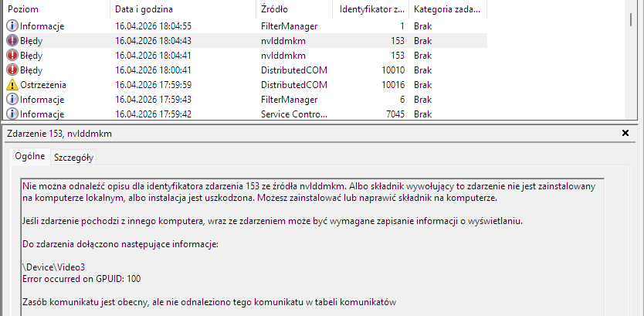Click event ID 10010 cell
This screenshot has height=316, width=644.
pyautogui.click(x=394, y=70)
